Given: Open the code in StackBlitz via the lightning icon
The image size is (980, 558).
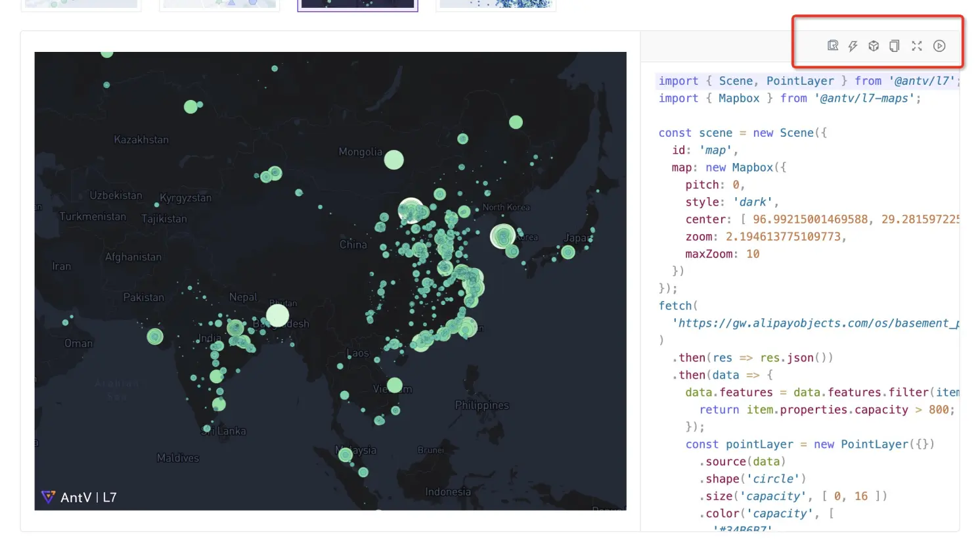Looking at the screenshot, I should [x=853, y=46].
